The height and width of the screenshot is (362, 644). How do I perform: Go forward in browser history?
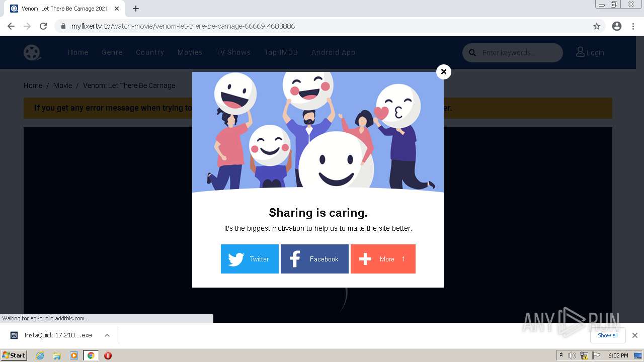pos(27,26)
